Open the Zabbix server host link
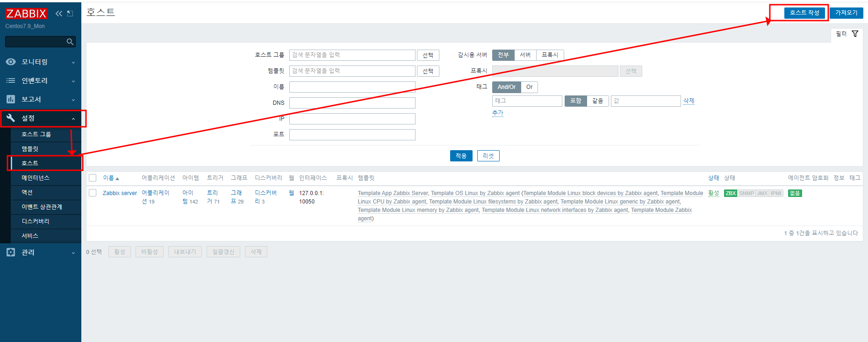Screen dimensions: 868x342 pos(120,193)
